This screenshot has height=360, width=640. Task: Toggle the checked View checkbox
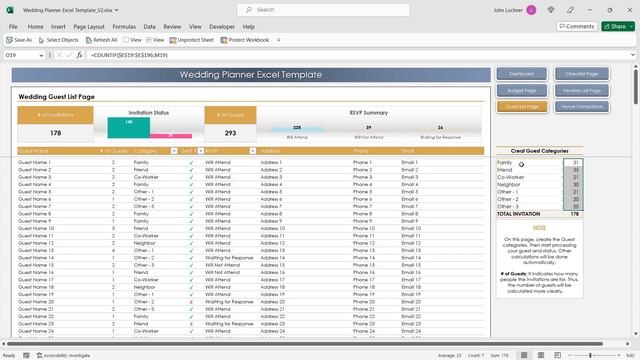(x=149, y=40)
